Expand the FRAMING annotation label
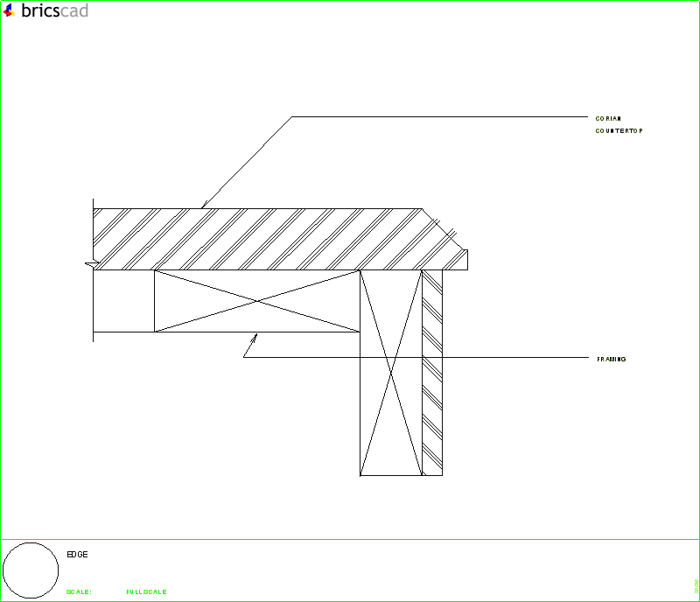The width and height of the screenshot is (700, 602). [611, 358]
